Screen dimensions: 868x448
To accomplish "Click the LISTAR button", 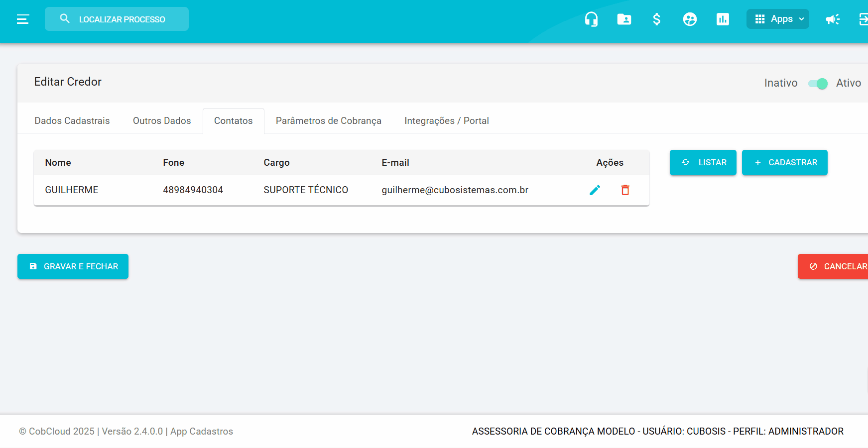I will (703, 163).
